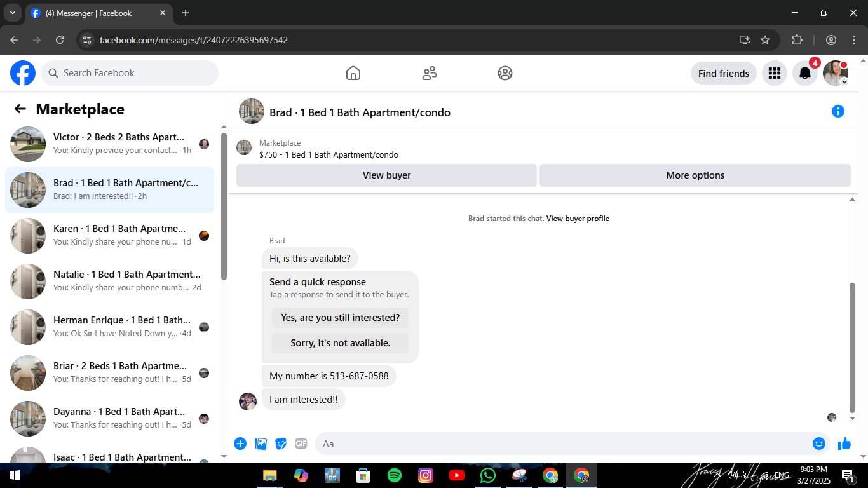Open conversation information icon
Image resolution: width=868 pixels, height=488 pixels.
(838, 111)
